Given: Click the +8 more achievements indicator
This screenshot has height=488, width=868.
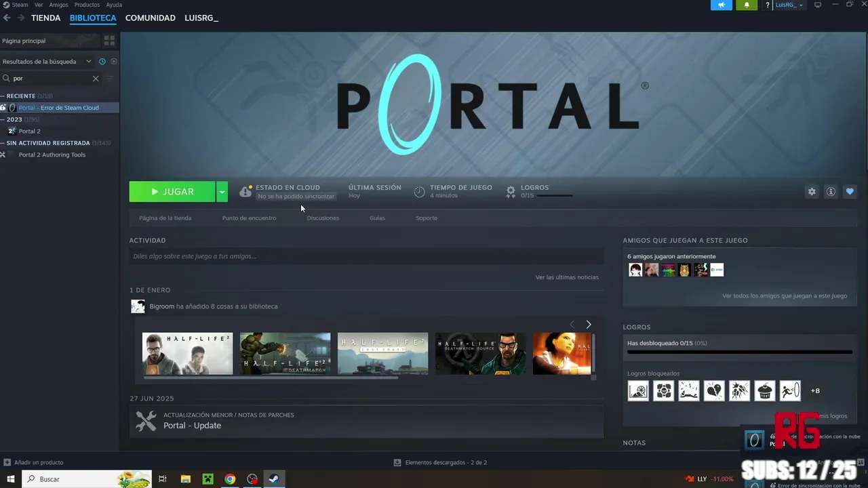Looking at the screenshot, I should [815, 391].
